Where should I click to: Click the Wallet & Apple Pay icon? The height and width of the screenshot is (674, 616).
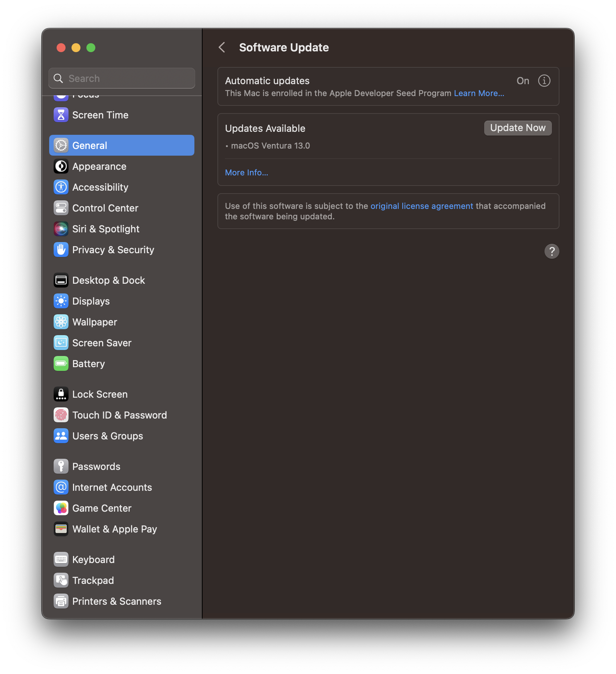[61, 529]
